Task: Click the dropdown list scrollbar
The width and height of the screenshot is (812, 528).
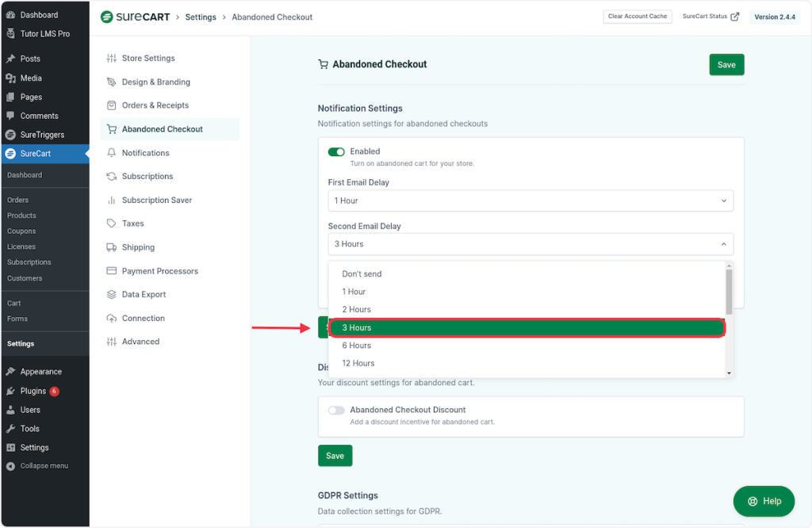Action: coord(729,292)
